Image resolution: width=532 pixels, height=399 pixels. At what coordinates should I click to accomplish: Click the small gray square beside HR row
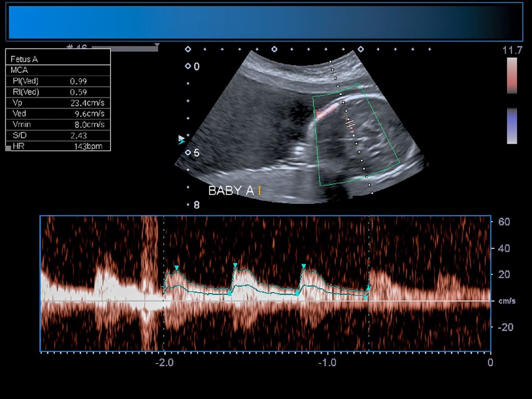point(8,148)
